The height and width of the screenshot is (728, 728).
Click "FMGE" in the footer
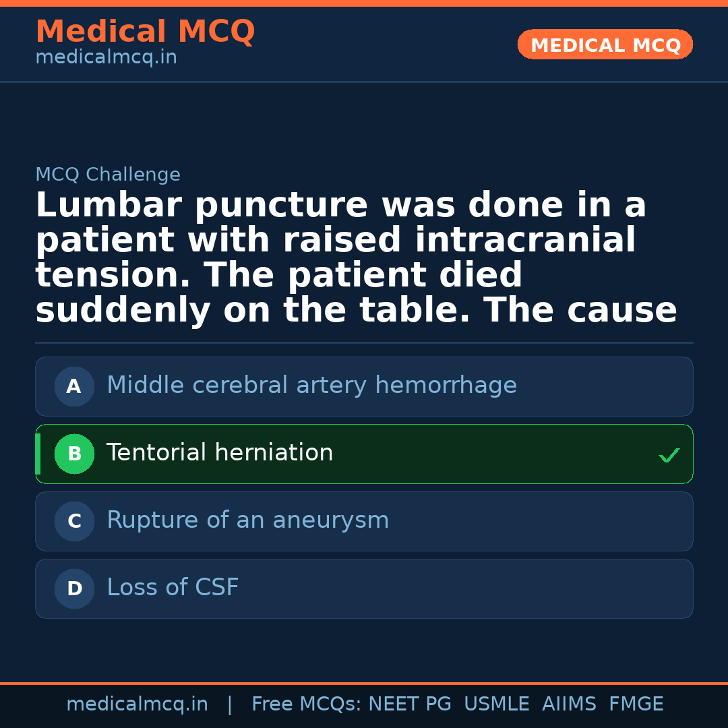pos(636,704)
